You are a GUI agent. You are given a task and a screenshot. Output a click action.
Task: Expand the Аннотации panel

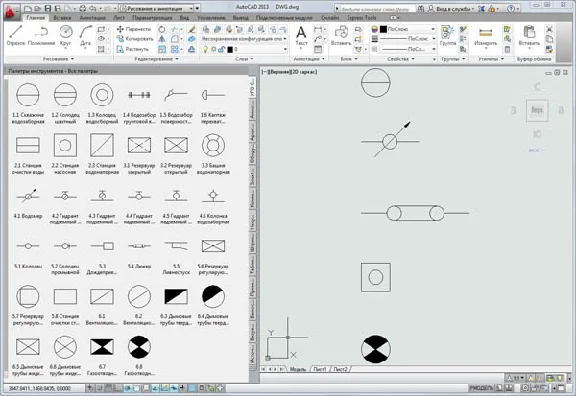coord(309,59)
